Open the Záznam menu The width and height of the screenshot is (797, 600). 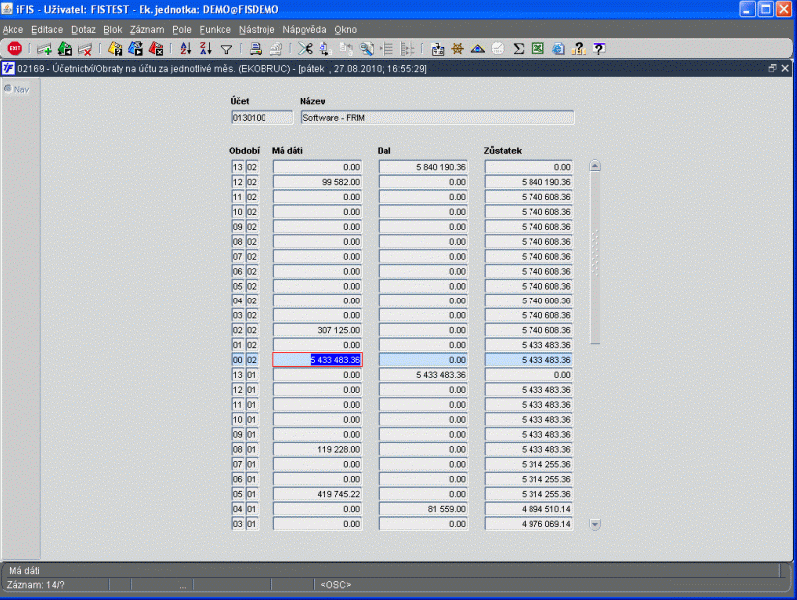point(147,29)
